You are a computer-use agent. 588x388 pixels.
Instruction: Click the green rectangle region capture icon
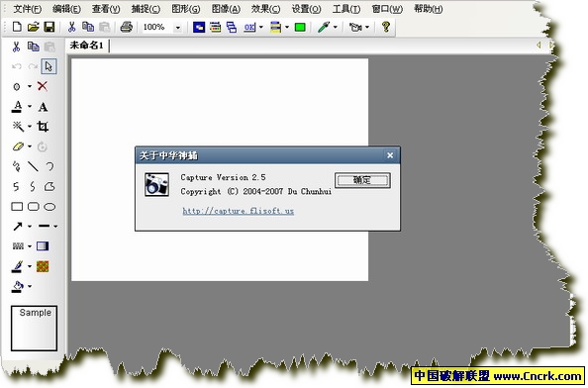(300, 27)
